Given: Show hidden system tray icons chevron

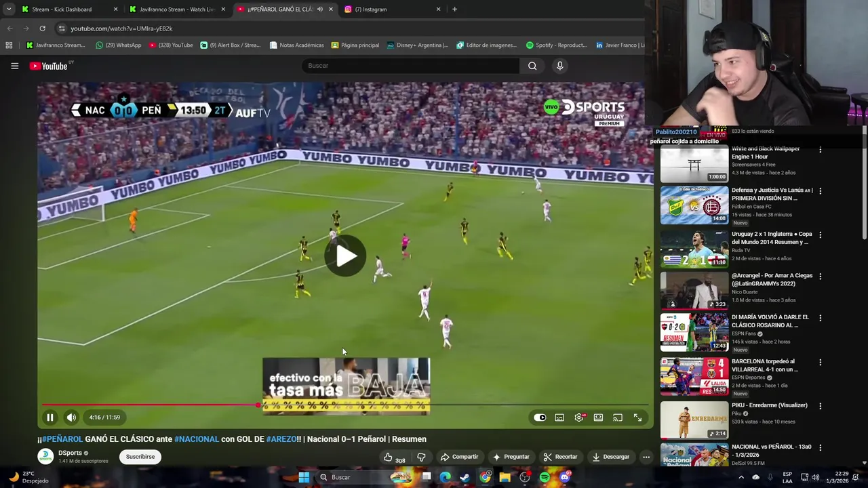Looking at the screenshot, I should click(x=741, y=477).
